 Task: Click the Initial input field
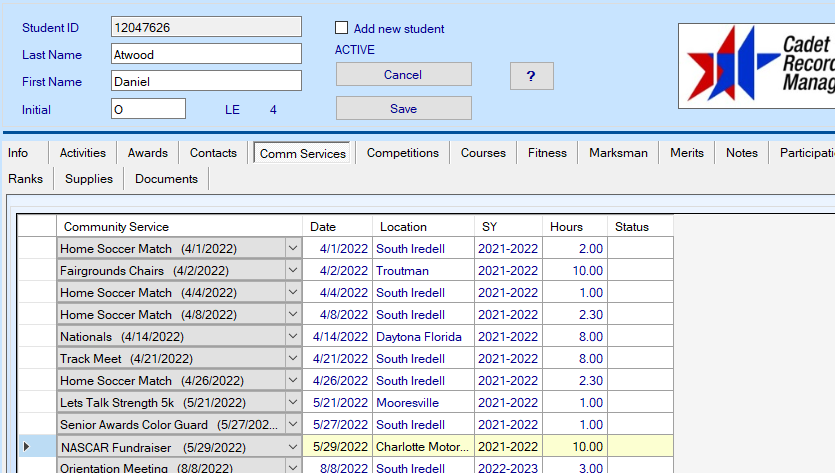click(x=148, y=109)
